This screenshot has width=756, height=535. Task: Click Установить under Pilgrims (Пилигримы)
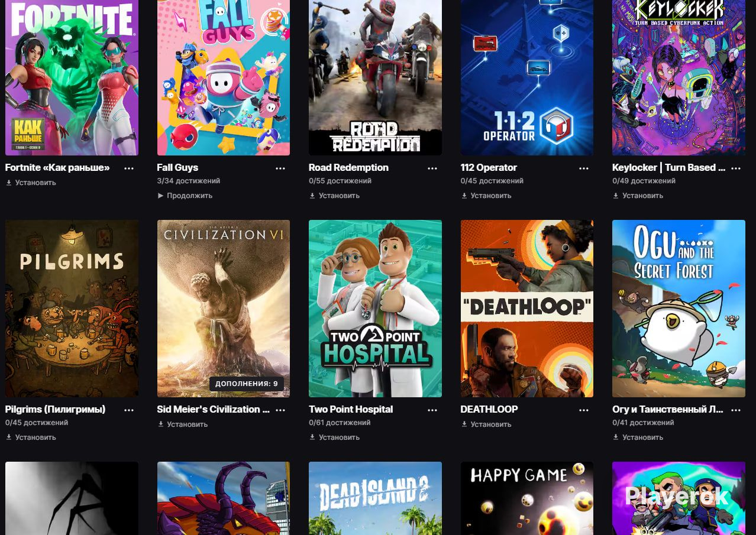(31, 437)
